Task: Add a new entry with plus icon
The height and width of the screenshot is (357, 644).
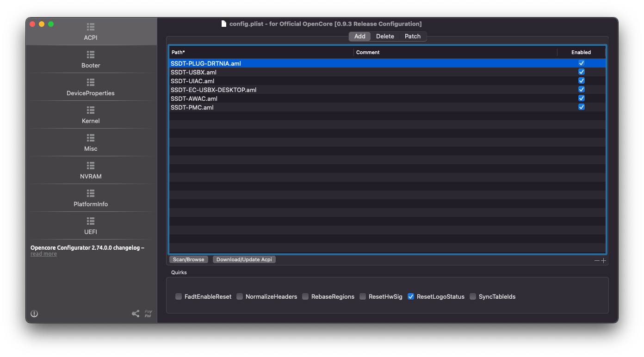Action: 603,261
